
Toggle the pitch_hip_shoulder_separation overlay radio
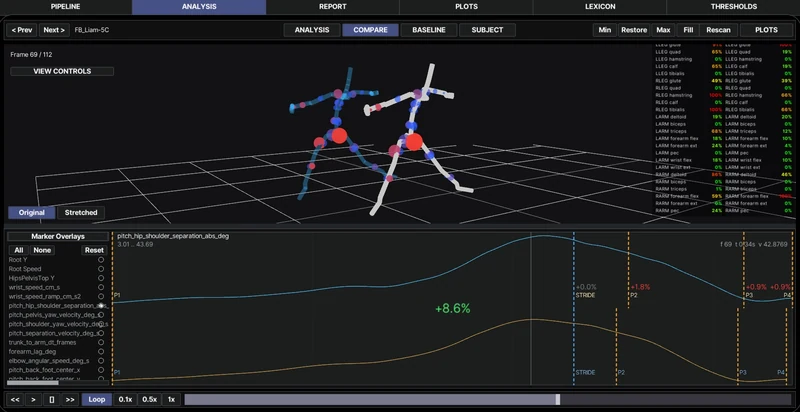[x=101, y=305]
